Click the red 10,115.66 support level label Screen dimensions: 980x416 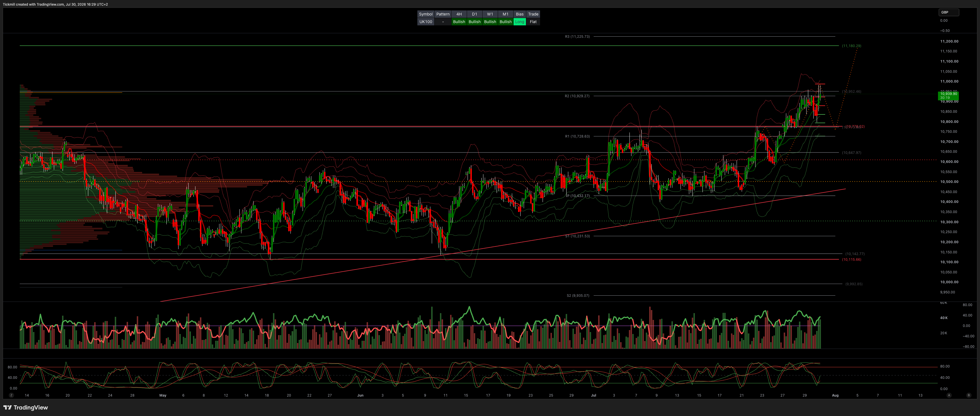pyautogui.click(x=851, y=259)
